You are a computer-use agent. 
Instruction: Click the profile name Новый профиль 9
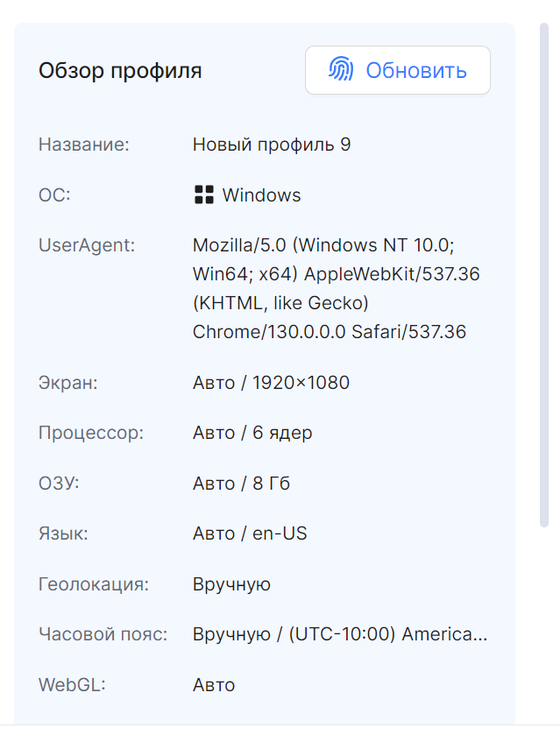[272, 145]
